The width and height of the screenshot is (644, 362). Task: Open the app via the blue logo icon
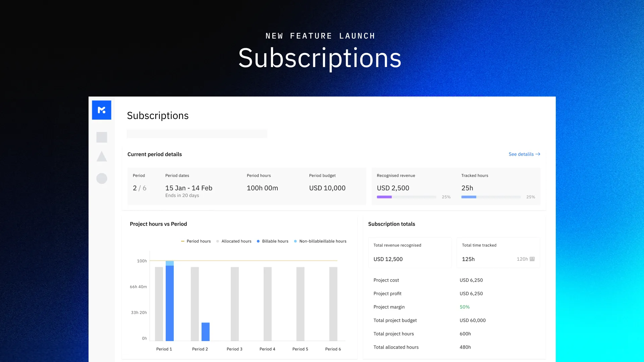tap(102, 110)
